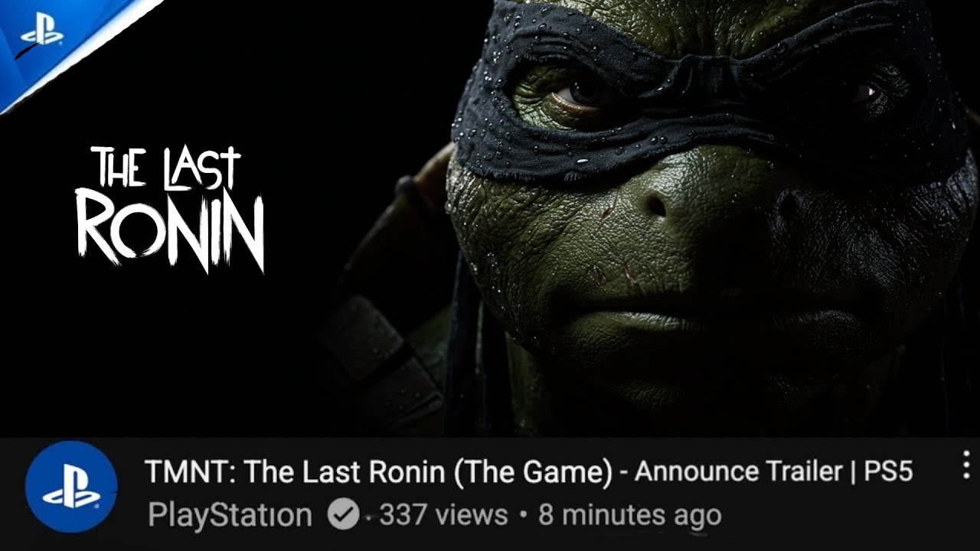Play the turtle face video thumbnail
The width and height of the screenshot is (980, 551).
coord(490,218)
